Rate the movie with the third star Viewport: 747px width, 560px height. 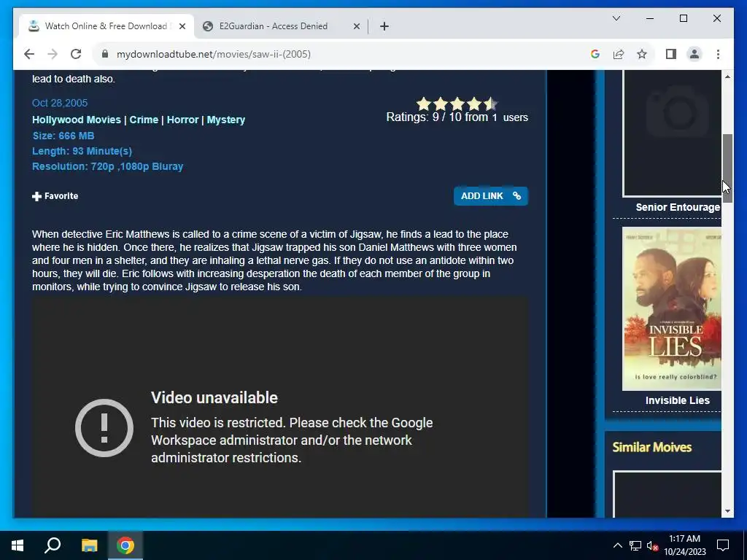pos(457,104)
